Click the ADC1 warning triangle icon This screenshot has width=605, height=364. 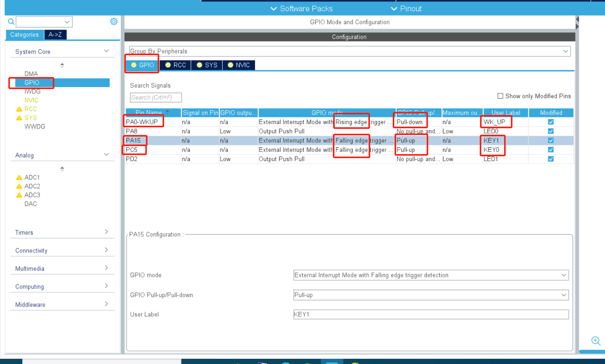[19, 178]
